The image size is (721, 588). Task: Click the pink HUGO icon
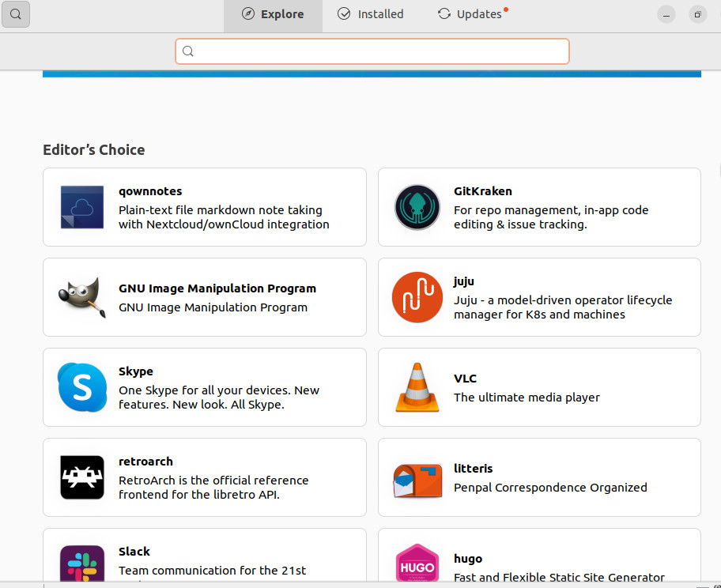click(x=417, y=564)
